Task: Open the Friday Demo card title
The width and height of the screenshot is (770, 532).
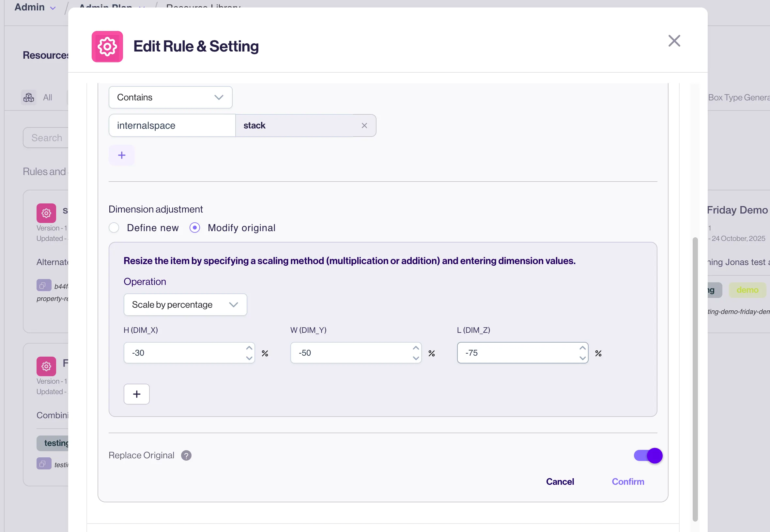Action: click(737, 210)
